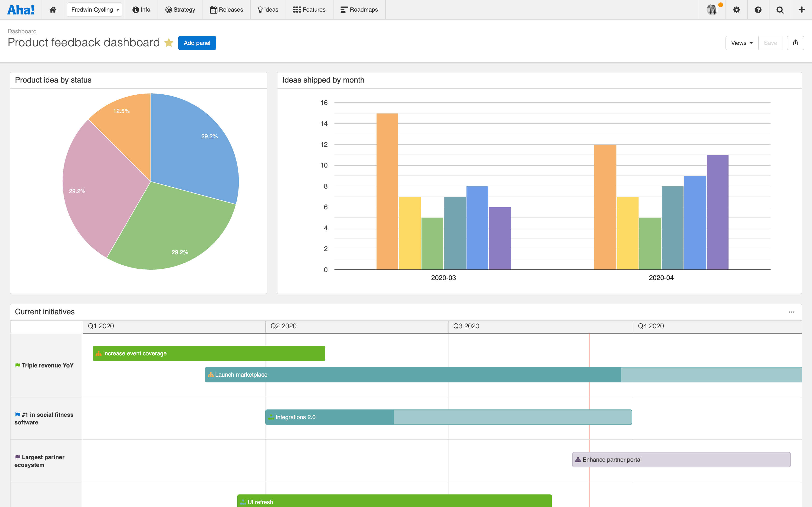
Task: Open the Views dropdown
Action: (742, 42)
